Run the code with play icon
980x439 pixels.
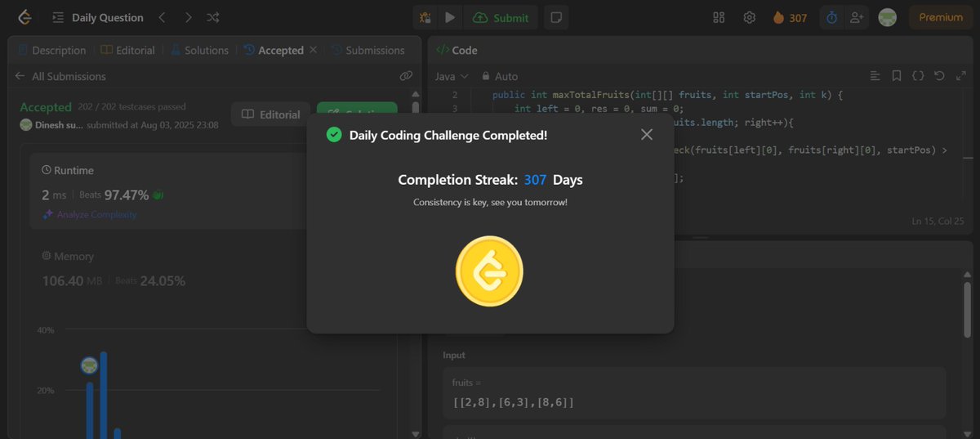point(450,17)
